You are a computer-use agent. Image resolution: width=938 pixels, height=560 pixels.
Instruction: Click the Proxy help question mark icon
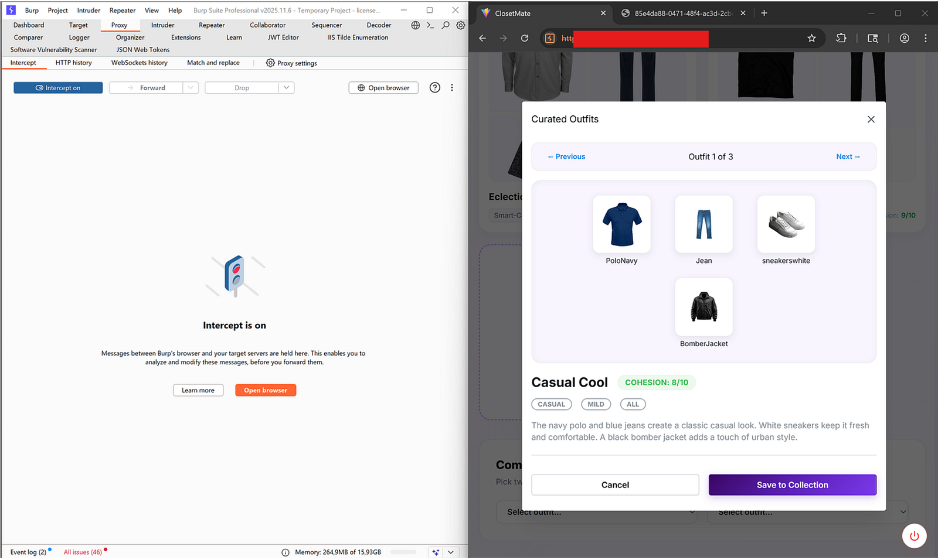point(434,88)
